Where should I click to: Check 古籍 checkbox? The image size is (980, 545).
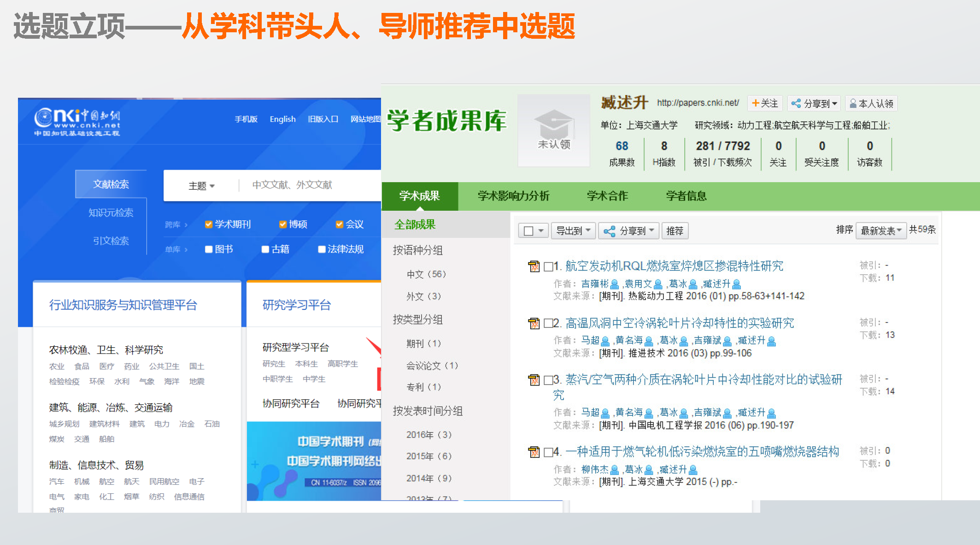(x=265, y=249)
